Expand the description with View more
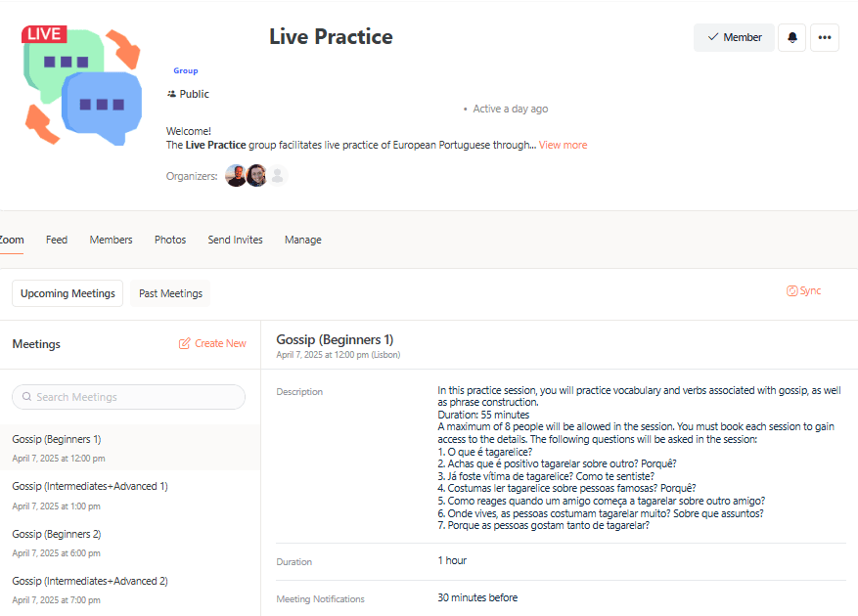Screen dimensions: 858x616 tap(563, 145)
